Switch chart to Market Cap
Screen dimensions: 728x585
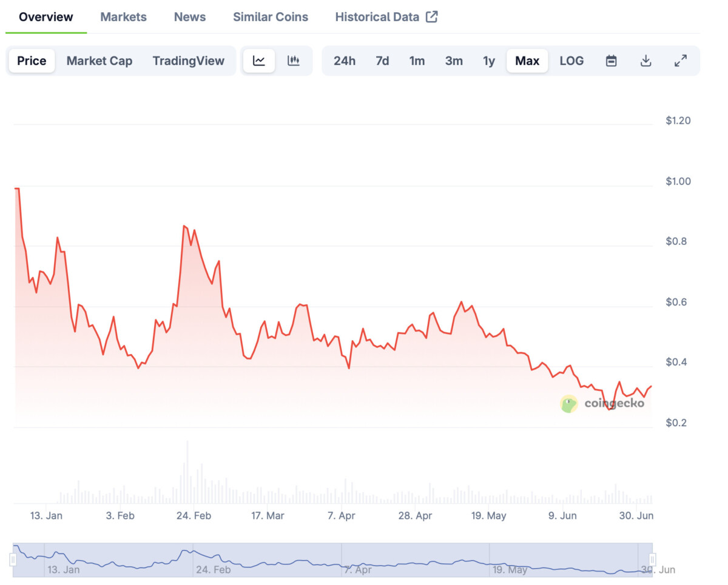[99, 61]
